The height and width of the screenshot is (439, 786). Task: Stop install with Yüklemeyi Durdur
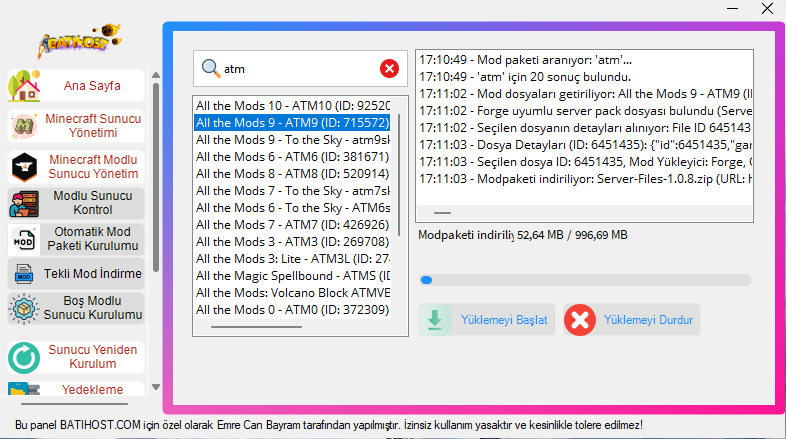[x=632, y=320]
